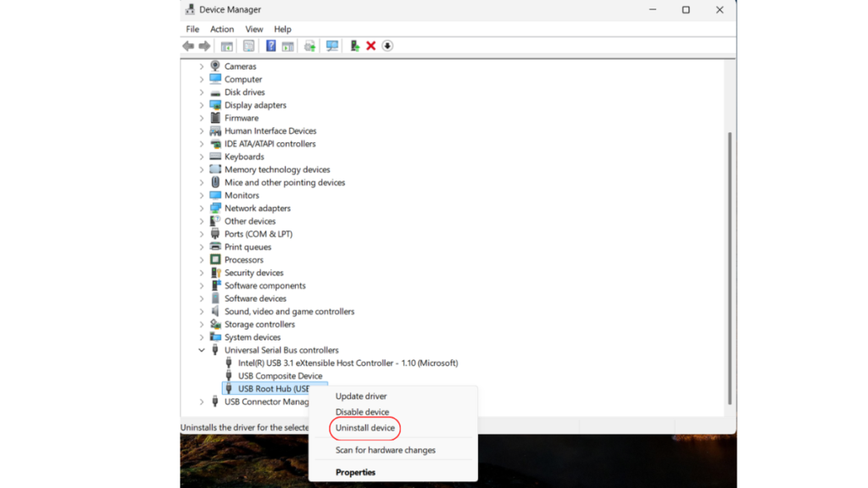Expand the Memory technology devices category
868x488 pixels.
202,169
